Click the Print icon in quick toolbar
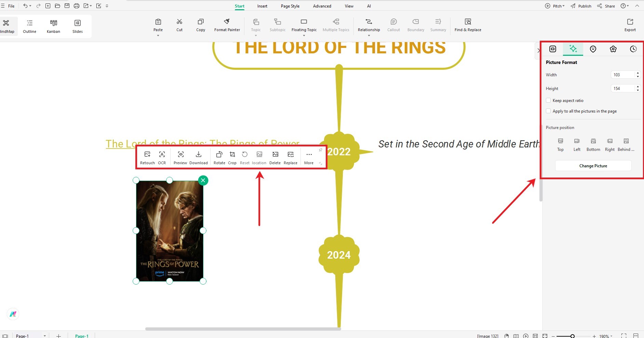 click(77, 6)
